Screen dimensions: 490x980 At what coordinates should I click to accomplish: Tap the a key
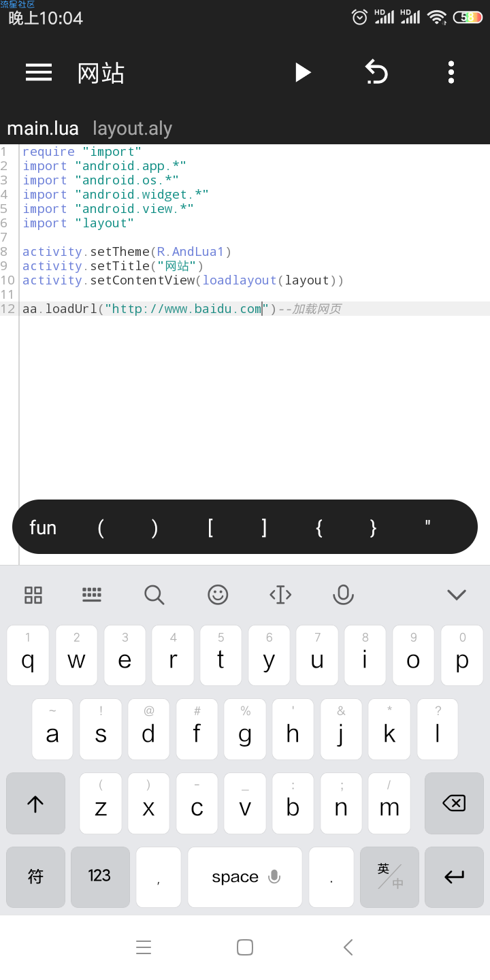point(52,730)
